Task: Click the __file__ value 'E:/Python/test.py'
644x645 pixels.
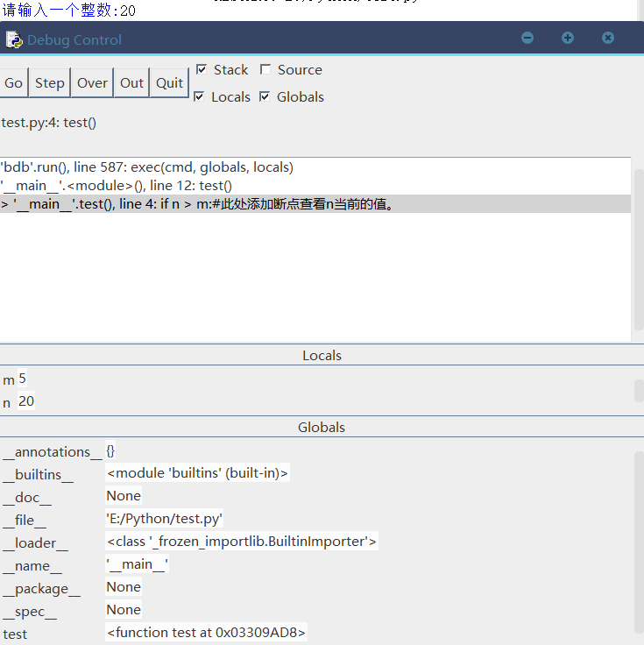Action: (x=165, y=519)
